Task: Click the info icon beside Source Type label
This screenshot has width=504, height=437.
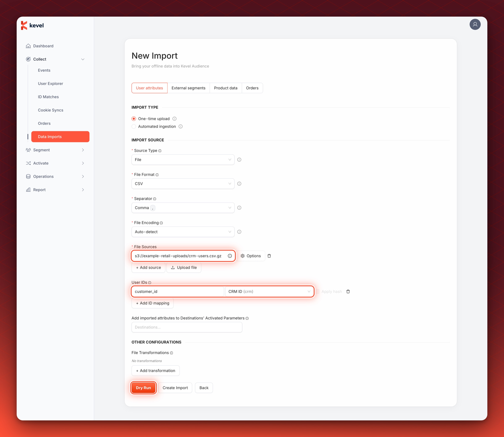Action: 160,151
